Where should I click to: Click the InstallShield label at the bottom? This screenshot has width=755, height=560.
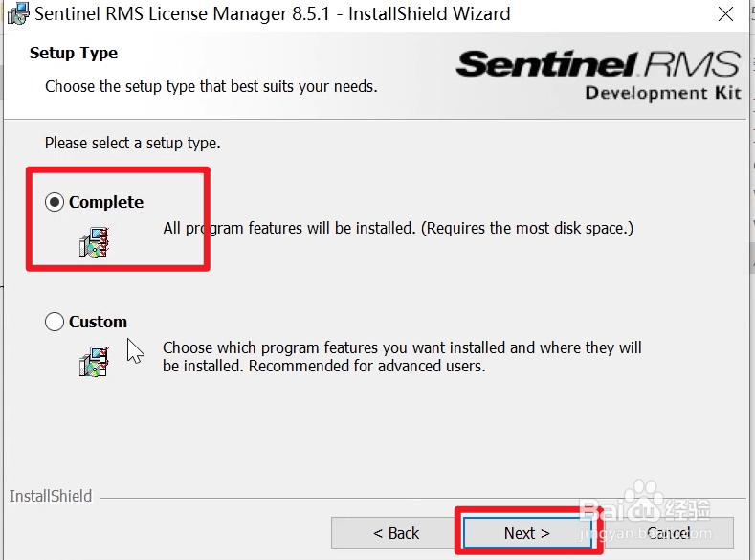(51, 496)
